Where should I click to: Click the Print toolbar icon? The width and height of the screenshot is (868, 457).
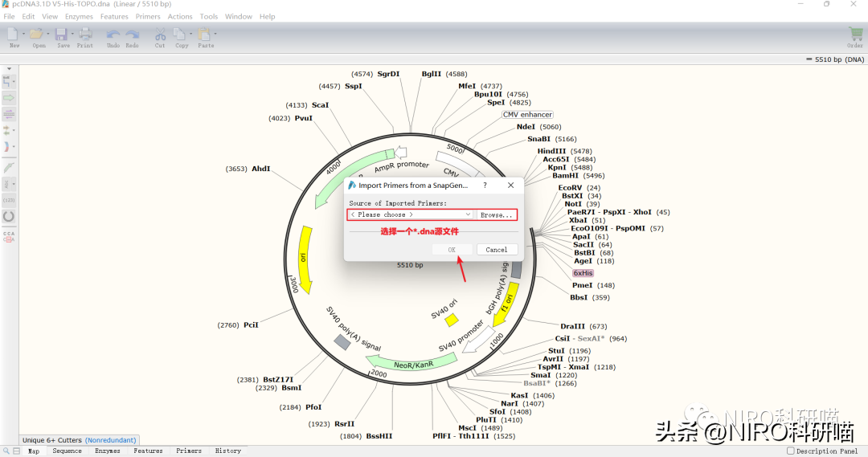(x=85, y=35)
